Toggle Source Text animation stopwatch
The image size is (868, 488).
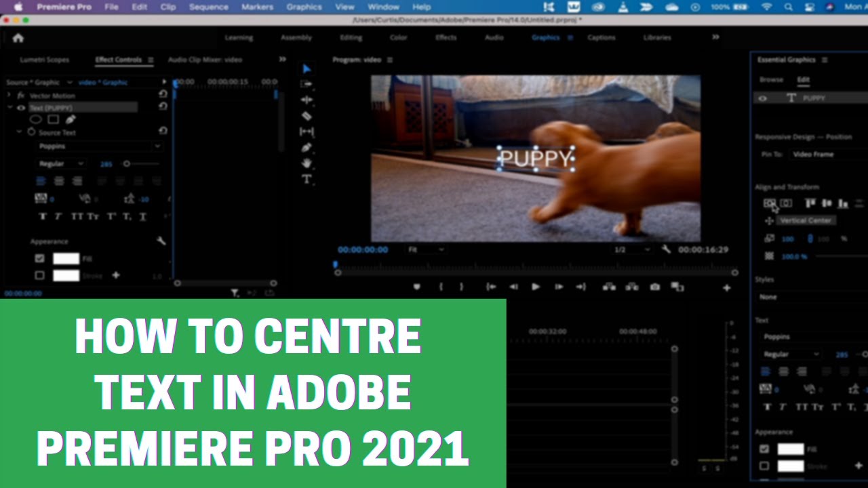pos(31,132)
